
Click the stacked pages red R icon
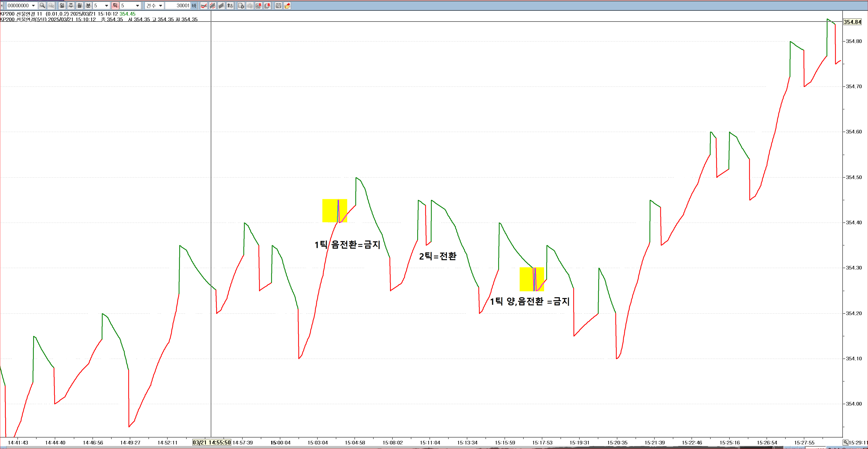point(268,5)
